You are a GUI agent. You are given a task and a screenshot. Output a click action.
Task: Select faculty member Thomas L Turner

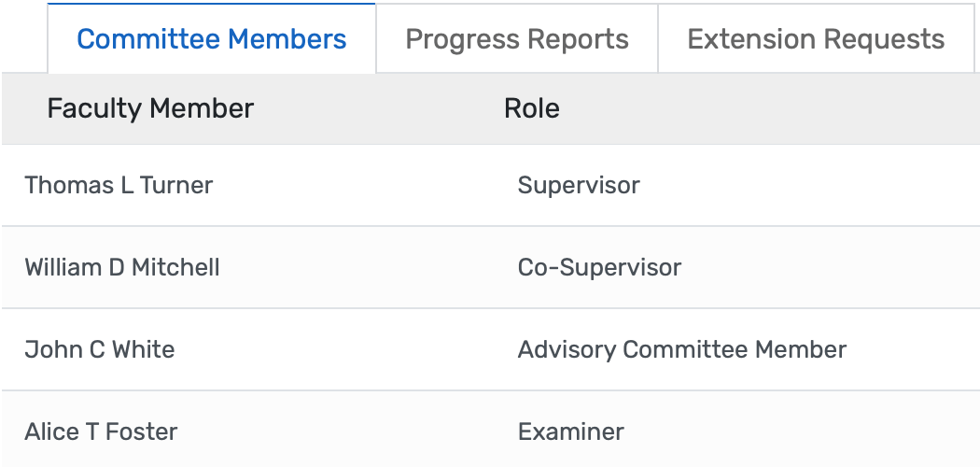click(119, 185)
